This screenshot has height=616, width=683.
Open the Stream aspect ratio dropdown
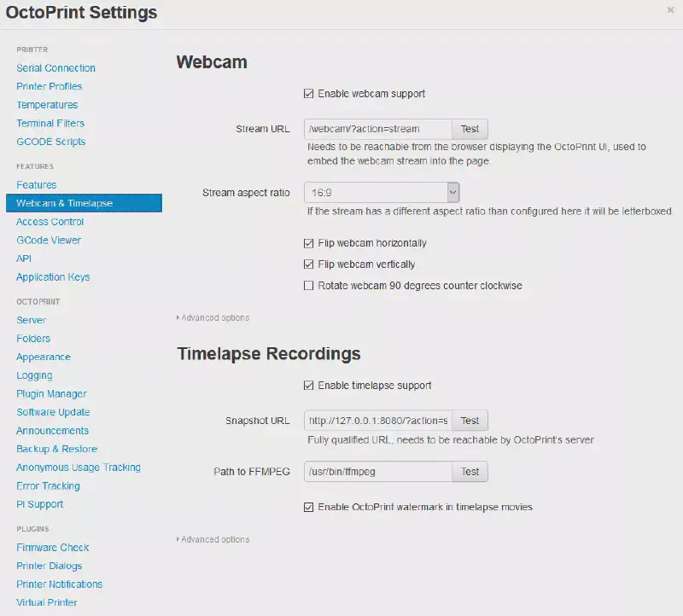tap(382, 193)
